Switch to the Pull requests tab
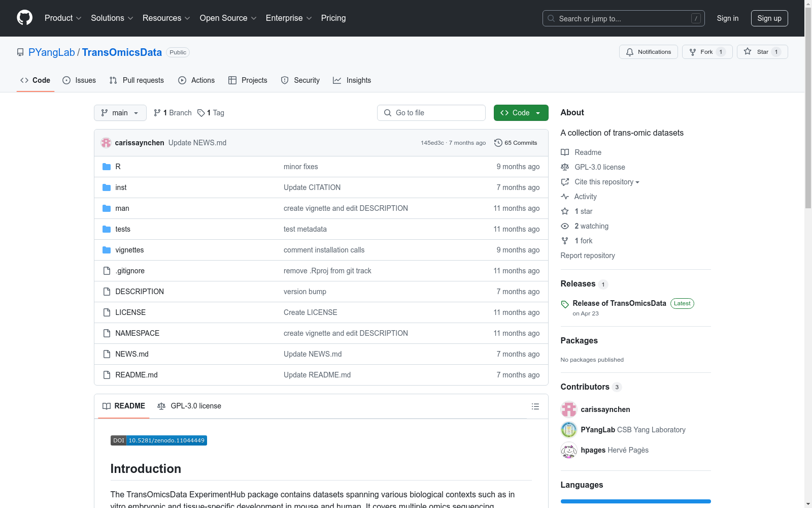 point(137,80)
